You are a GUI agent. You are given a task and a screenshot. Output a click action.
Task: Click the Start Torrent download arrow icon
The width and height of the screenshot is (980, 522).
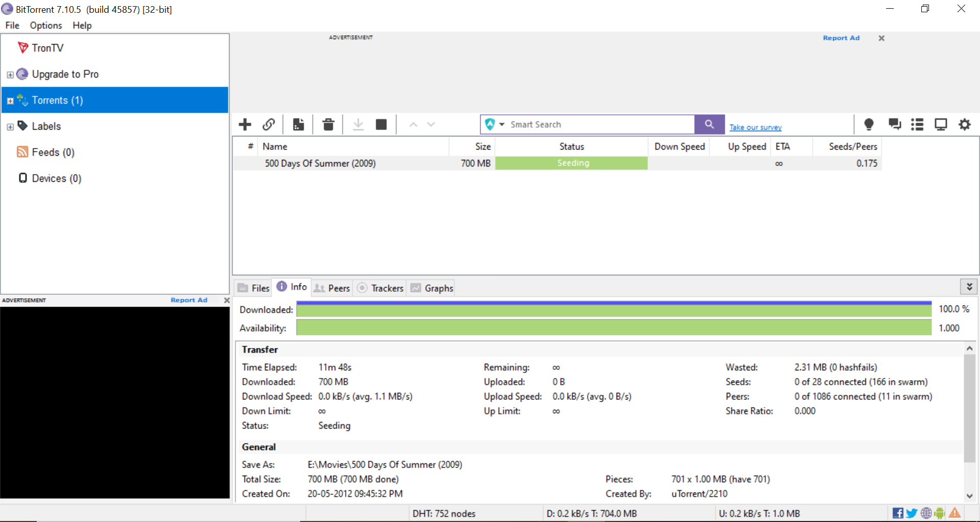click(358, 125)
